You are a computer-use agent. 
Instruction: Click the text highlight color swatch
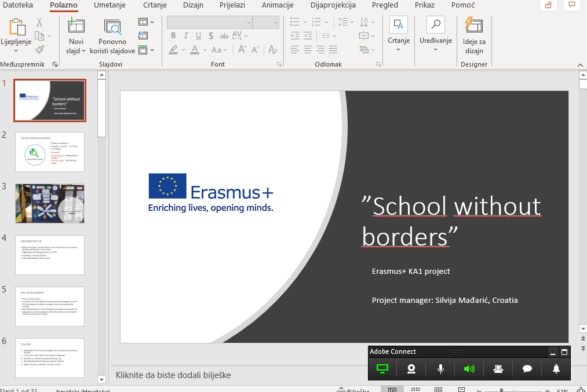tap(173, 50)
